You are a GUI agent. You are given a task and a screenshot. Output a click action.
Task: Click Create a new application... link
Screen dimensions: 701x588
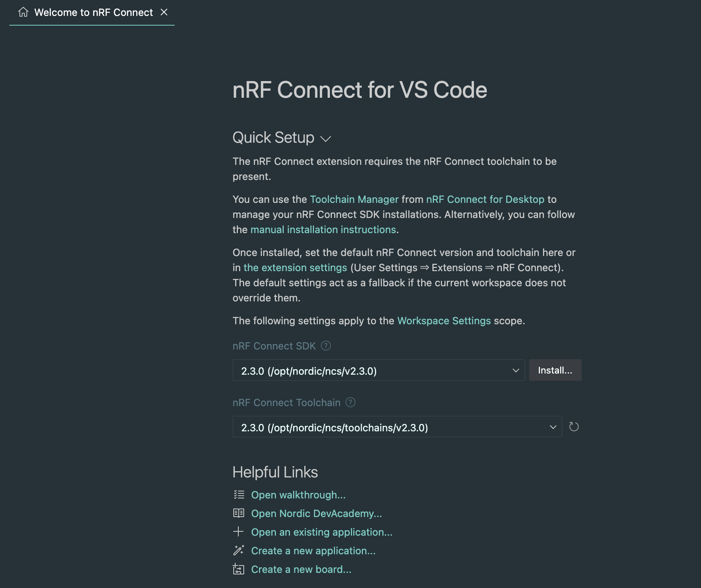(313, 551)
